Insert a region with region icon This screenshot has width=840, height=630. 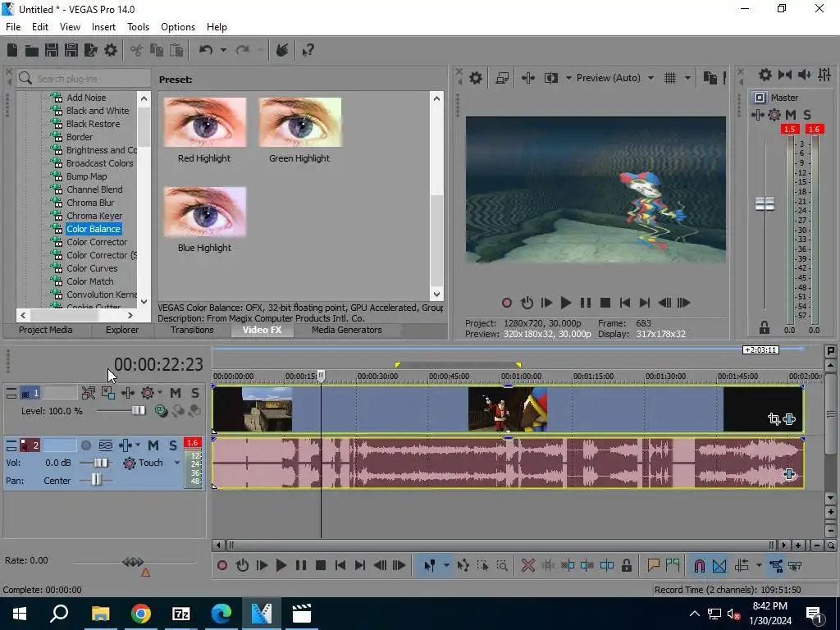(x=673, y=565)
